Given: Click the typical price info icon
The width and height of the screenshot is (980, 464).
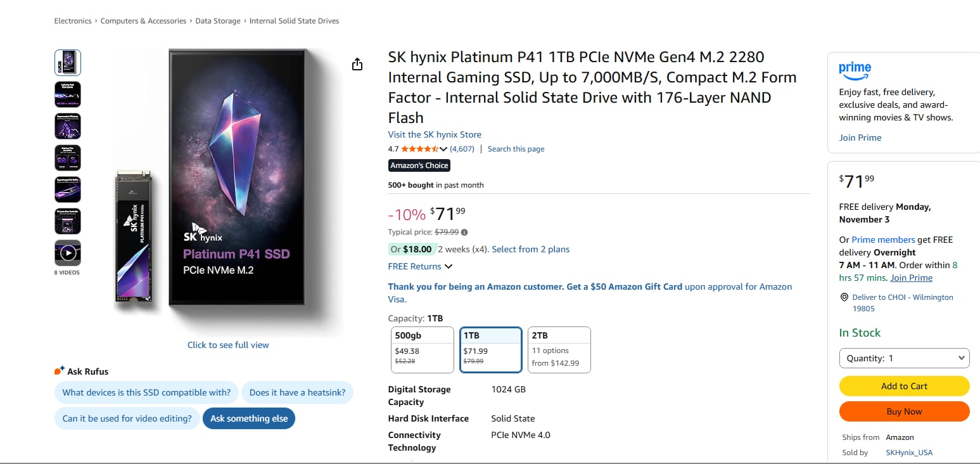Looking at the screenshot, I should click(x=465, y=232).
